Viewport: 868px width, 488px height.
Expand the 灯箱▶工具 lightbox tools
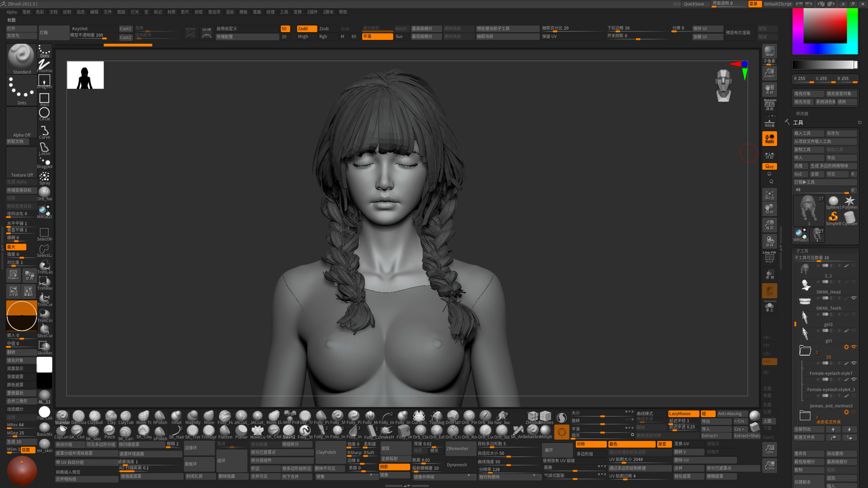click(825, 182)
